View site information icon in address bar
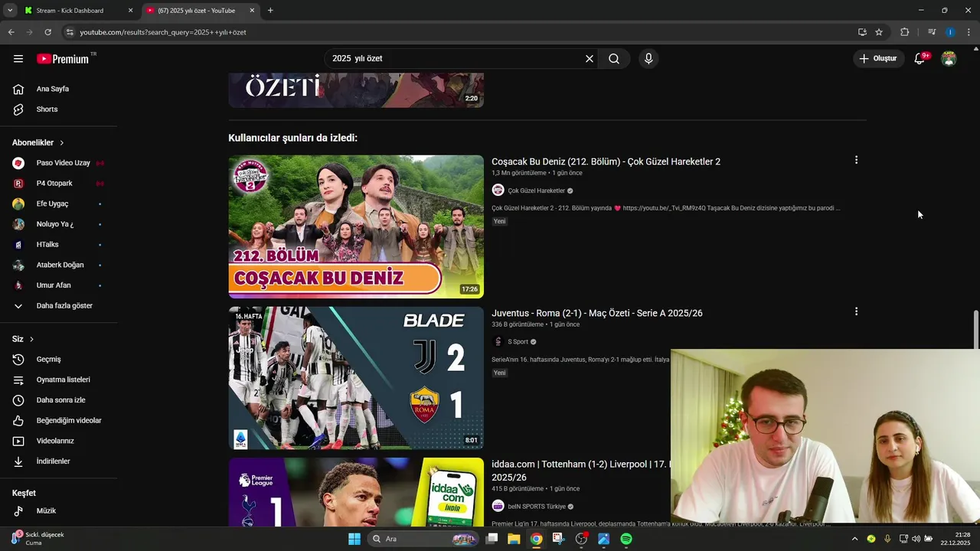Viewport: 980px width, 551px height. coord(70,32)
